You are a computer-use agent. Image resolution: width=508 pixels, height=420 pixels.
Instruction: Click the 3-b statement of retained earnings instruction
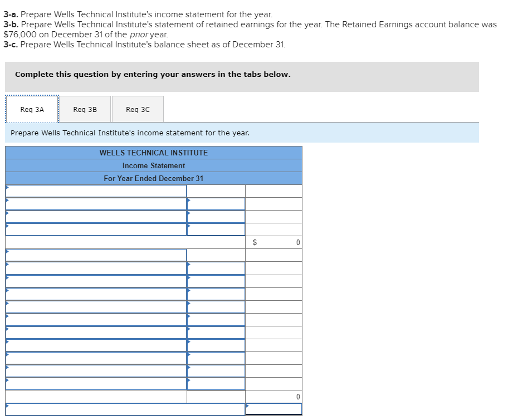tap(250, 30)
